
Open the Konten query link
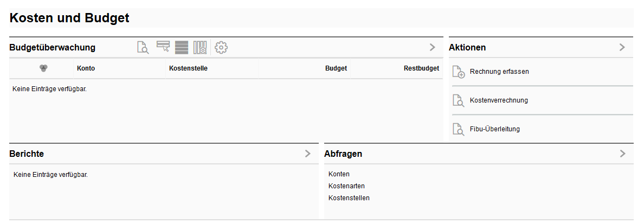point(339,174)
